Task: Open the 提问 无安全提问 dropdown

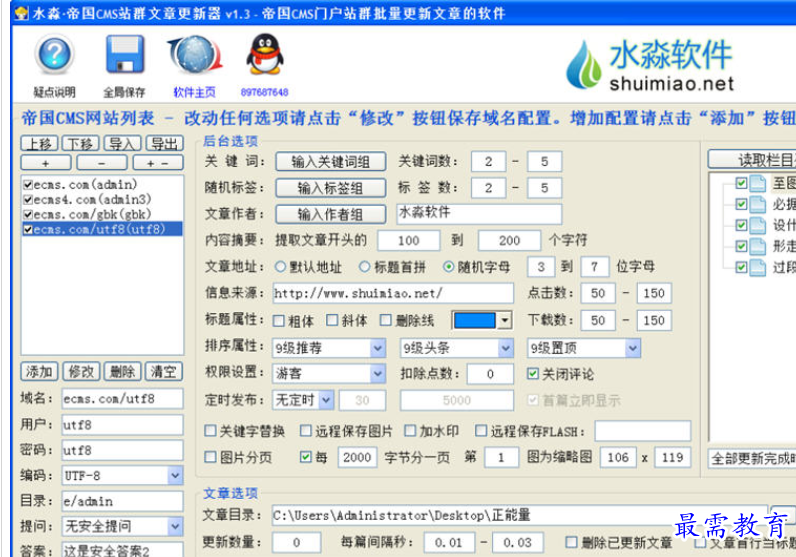Action: pyautogui.click(x=175, y=527)
